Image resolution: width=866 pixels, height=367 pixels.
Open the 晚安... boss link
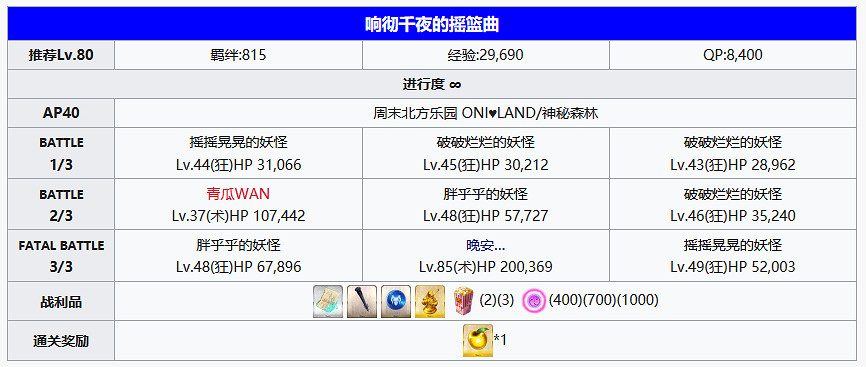[x=485, y=245]
